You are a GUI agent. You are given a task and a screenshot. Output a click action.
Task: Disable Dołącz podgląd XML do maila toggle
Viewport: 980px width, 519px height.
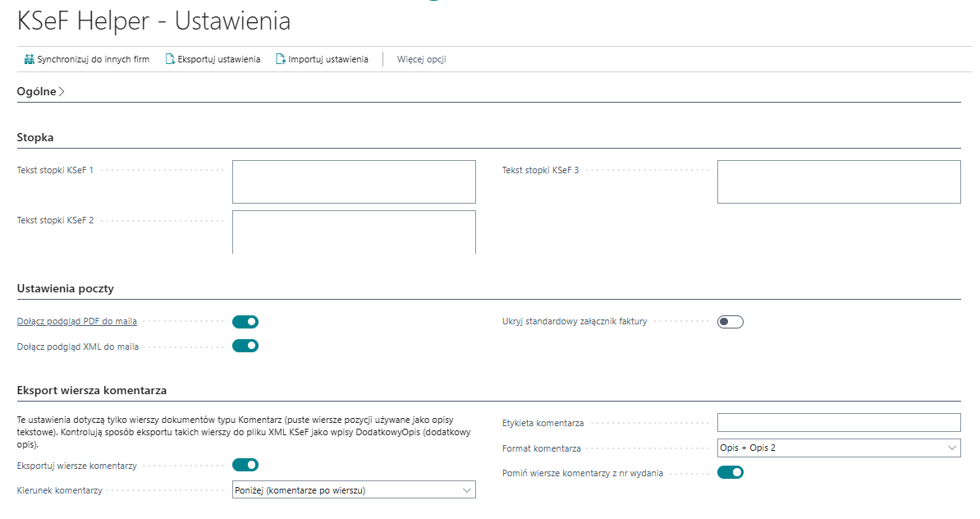point(245,346)
